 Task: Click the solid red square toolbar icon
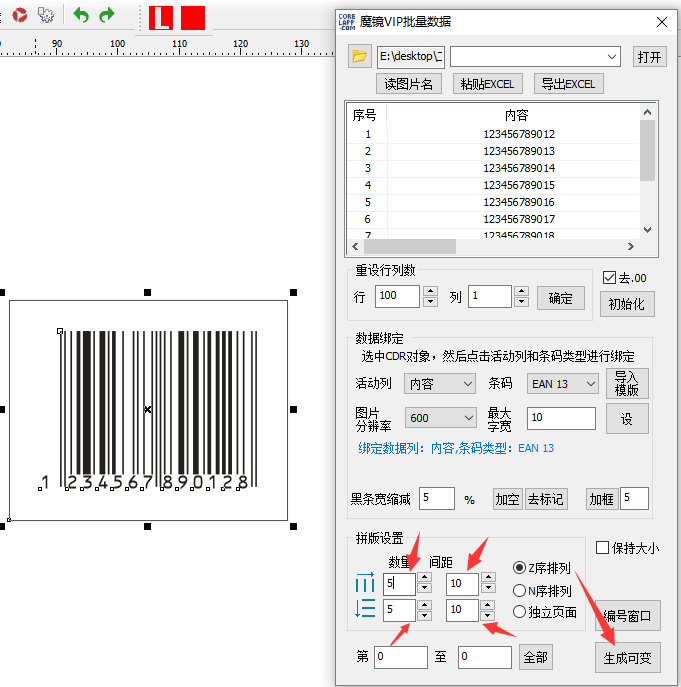point(193,18)
